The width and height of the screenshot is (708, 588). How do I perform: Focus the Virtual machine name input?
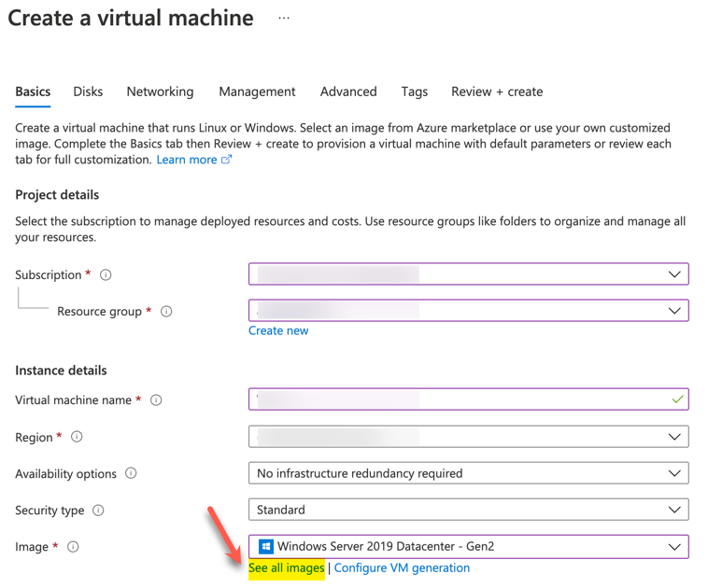(468, 399)
